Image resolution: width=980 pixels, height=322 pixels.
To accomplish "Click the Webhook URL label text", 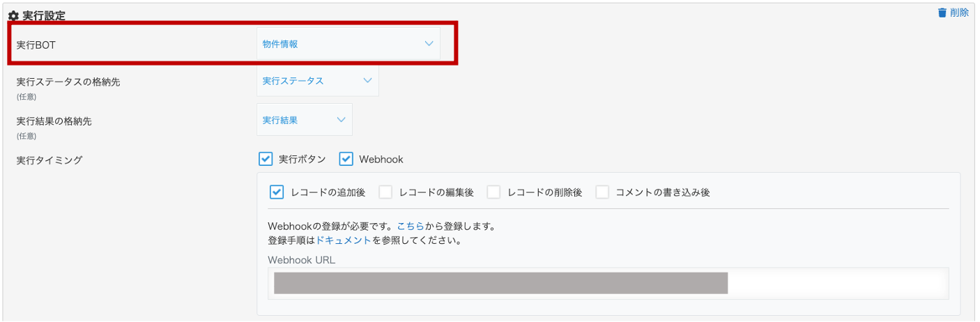I will pos(301,260).
